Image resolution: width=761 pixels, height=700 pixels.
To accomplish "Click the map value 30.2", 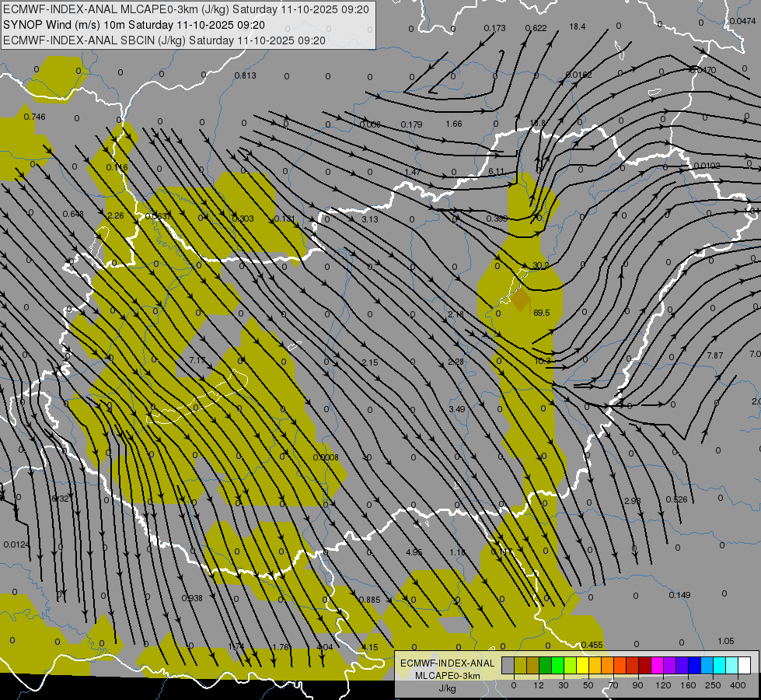I will point(541,266).
